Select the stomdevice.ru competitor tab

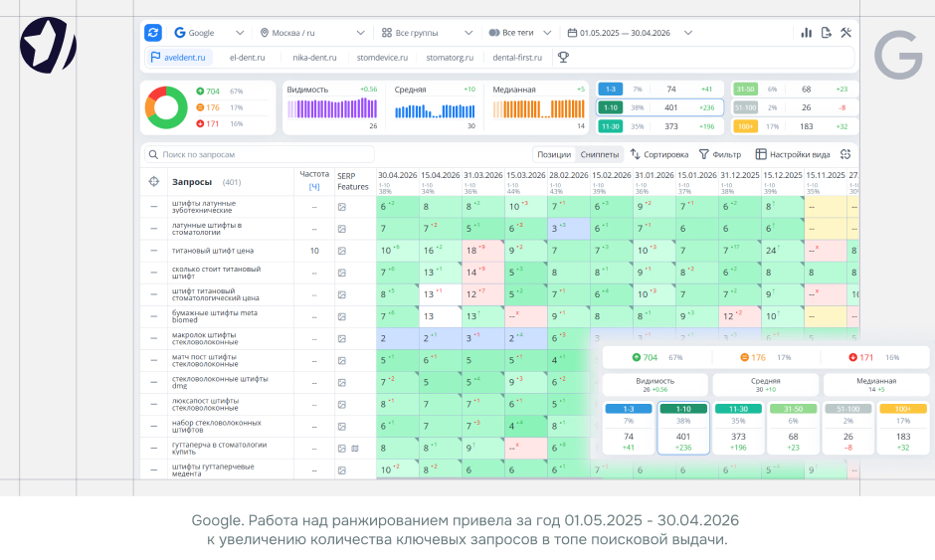tap(382, 58)
